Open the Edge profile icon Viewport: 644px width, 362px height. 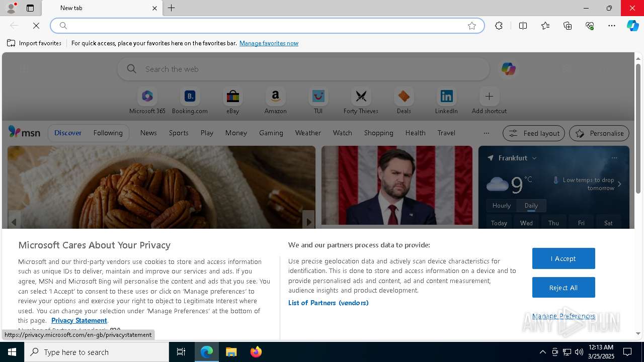point(11,8)
